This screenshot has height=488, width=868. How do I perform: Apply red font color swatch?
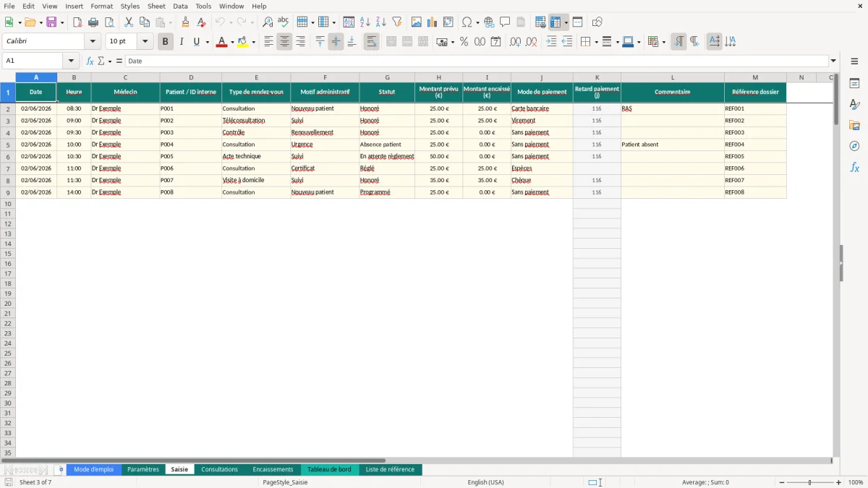click(221, 42)
